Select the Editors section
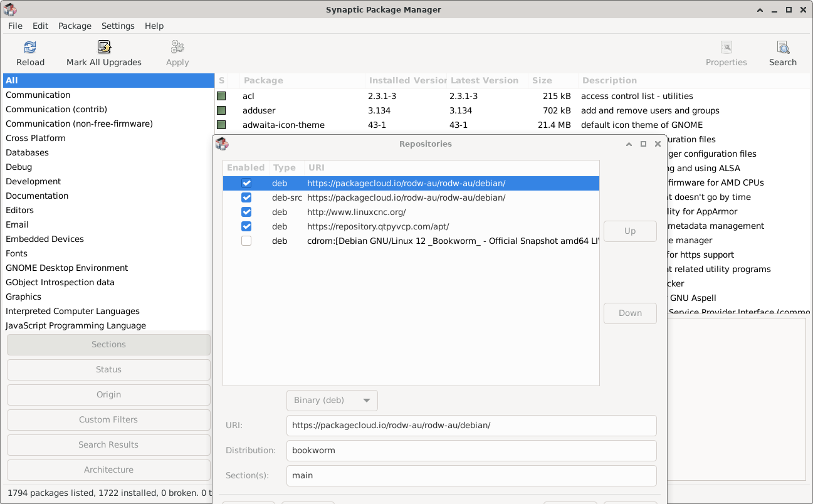Viewport: 813px width, 504px height. [x=108, y=210]
